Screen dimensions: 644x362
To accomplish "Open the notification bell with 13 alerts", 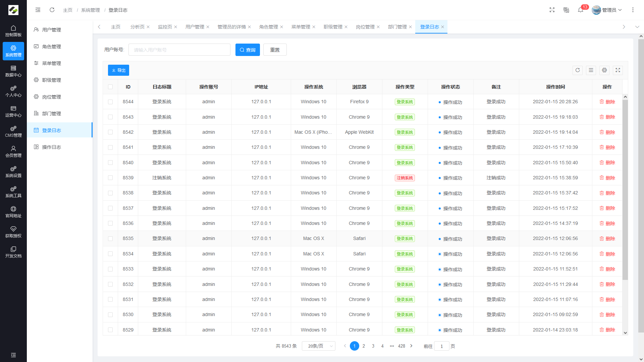I will coord(581,10).
